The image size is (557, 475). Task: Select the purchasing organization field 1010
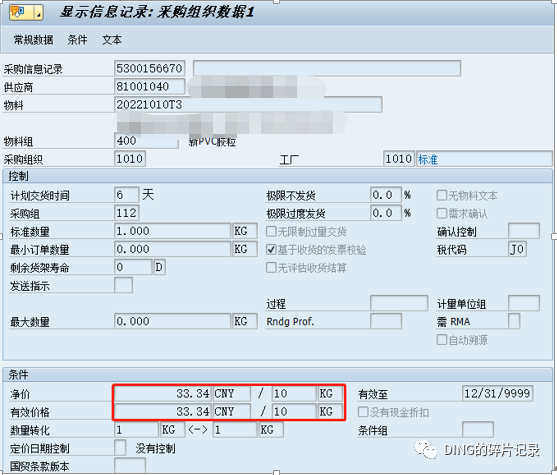coord(130,159)
